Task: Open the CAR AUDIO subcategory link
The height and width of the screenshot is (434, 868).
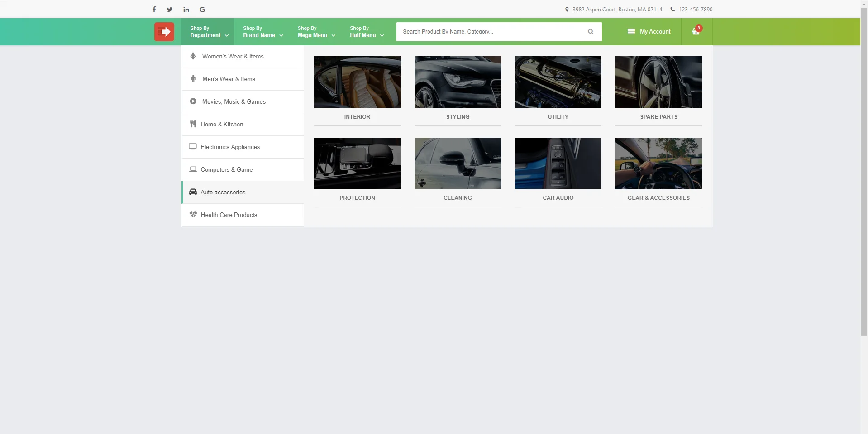Action: click(558, 198)
